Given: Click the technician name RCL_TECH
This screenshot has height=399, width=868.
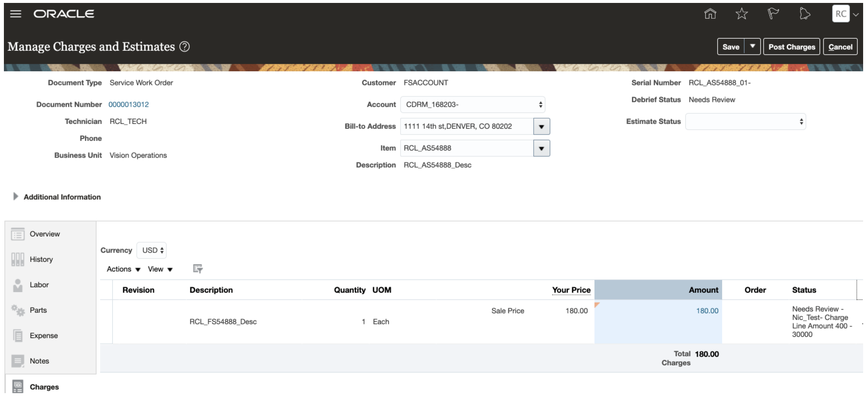Looking at the screenshot, I should coord(128,121).
